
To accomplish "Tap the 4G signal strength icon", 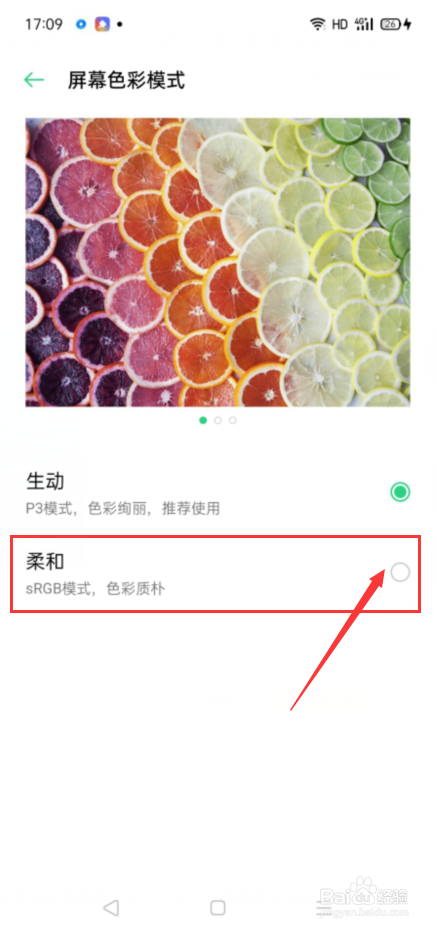I will pos(363,24).
